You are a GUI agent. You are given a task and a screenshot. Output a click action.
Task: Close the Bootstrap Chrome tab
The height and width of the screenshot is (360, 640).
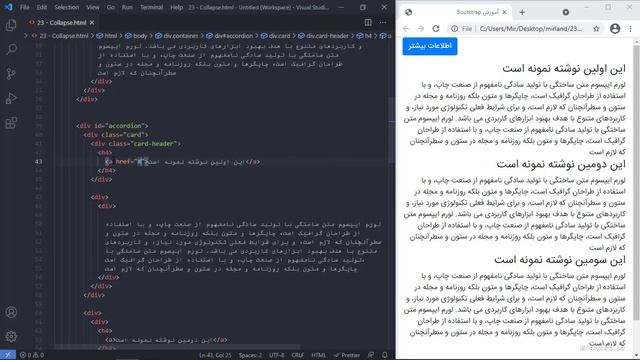(x=504, y=12)
